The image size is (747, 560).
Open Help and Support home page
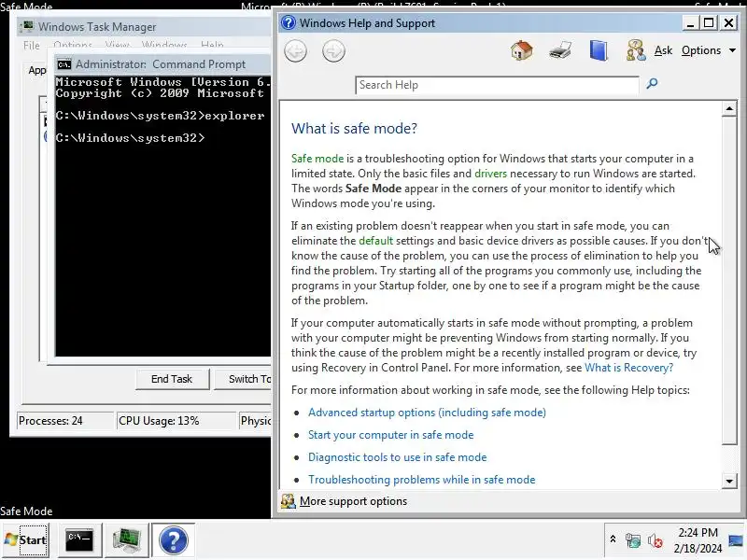(521, 50)
